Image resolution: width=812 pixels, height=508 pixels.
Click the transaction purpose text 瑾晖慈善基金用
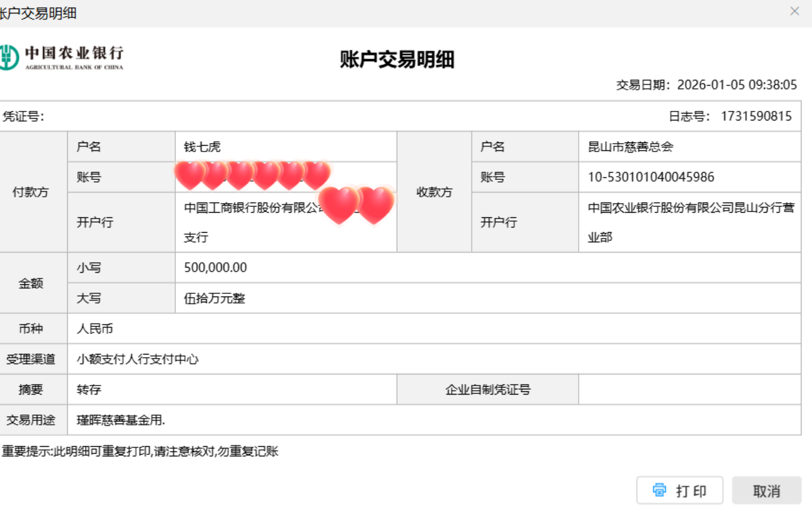pos(121,420)
